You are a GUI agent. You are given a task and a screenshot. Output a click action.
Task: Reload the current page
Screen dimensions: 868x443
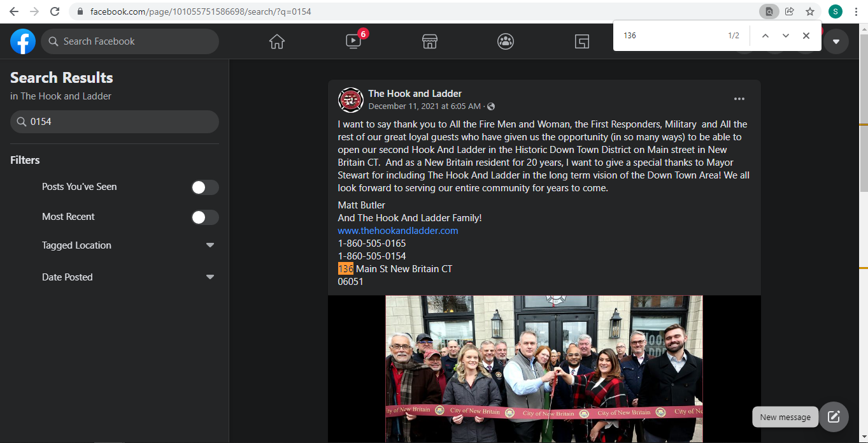(55, 11)
